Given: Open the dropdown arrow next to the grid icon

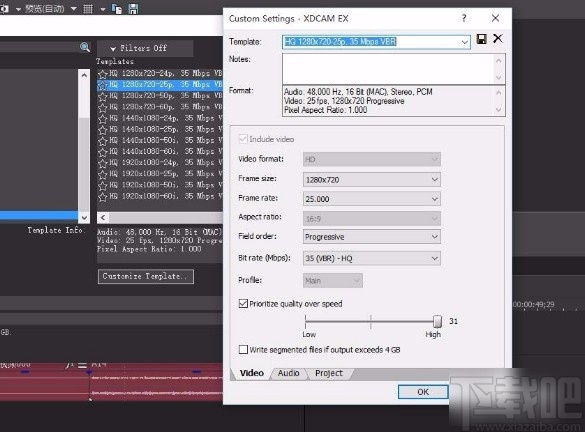Looking at the screenshot, I should (x=103, y=9).
